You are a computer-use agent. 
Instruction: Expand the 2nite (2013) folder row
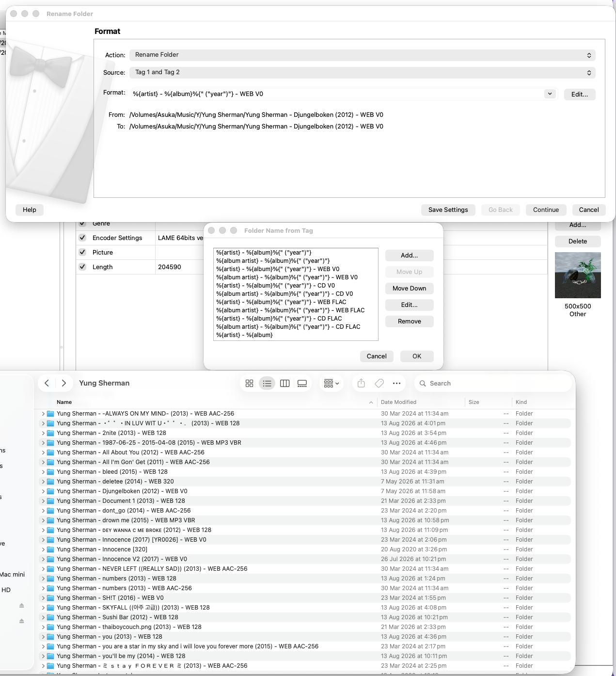(43, 433)
